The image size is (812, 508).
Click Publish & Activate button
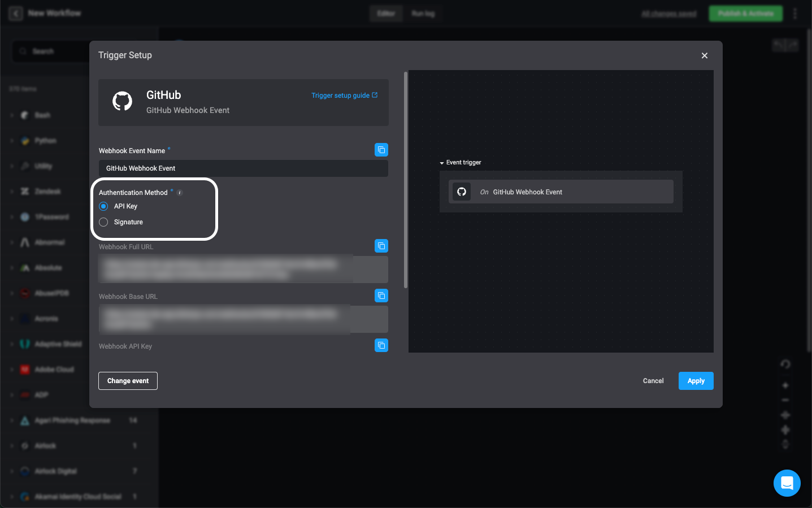[x=746, y=14]
